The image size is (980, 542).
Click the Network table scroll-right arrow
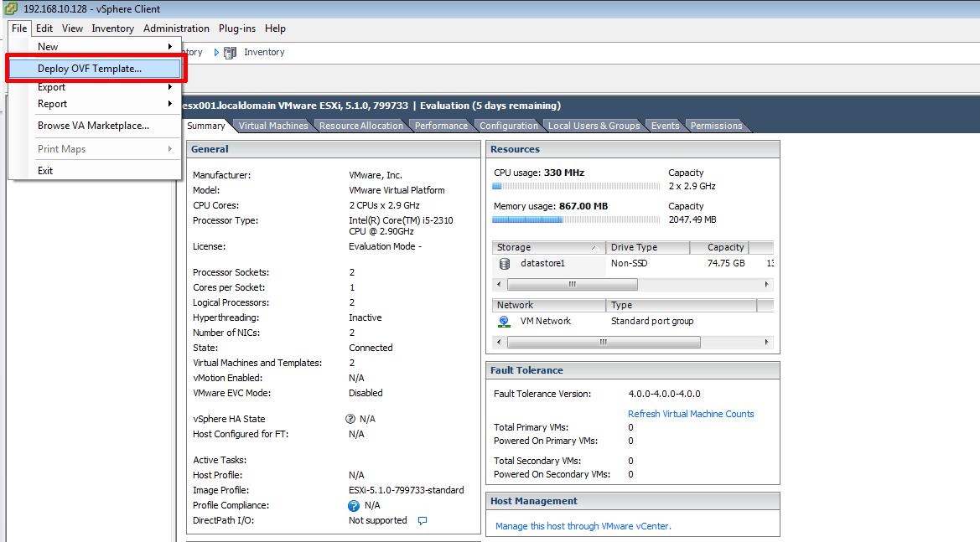click(767, 343)
